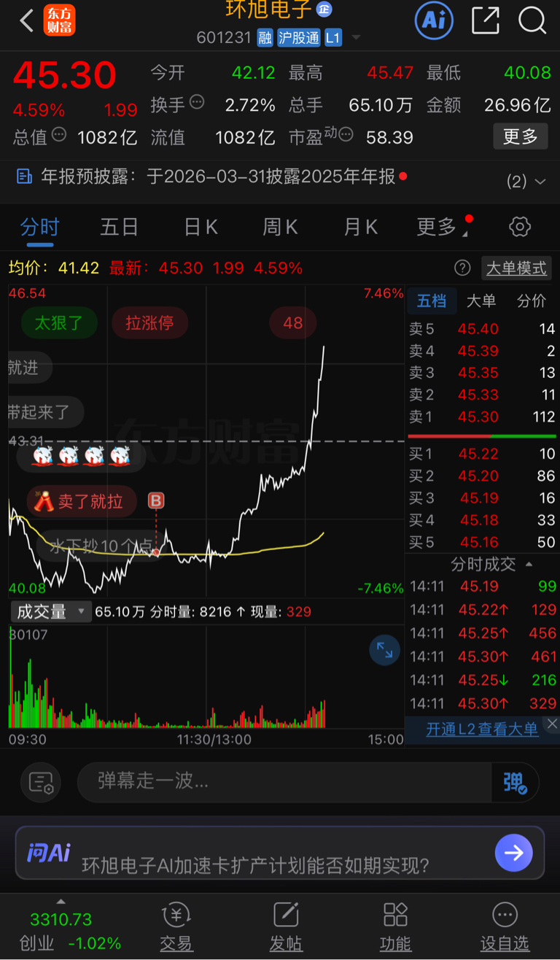The image size is (560, 960).
Task: Expand chart to fullscreen icon
Action: click(x=384, y=650)
